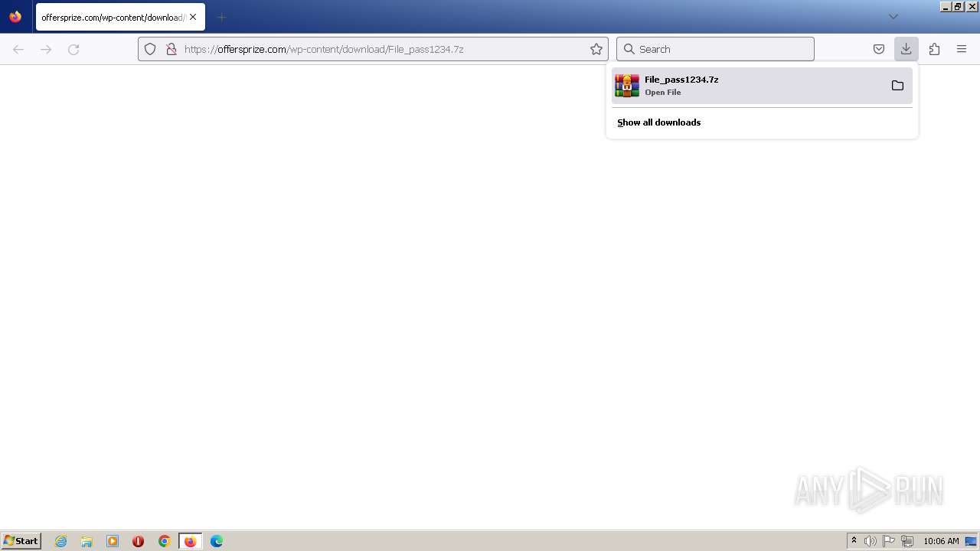Show hidden system tray icons

click(x=854, y=541)
